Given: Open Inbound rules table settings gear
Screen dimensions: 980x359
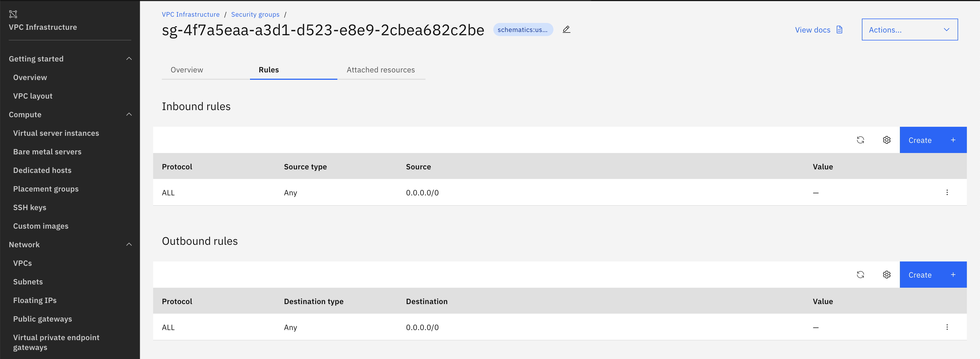Looking at the screenshot, I should coord(886,140).
